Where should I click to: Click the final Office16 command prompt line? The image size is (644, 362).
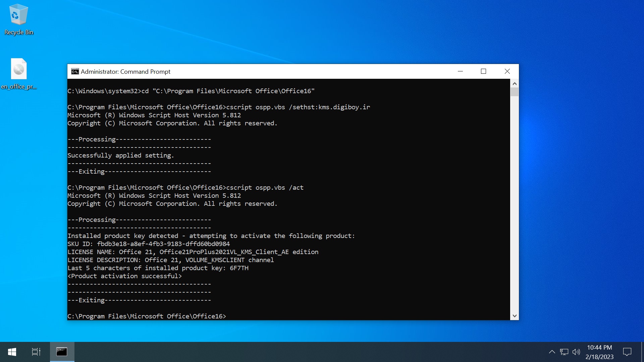point(147,316)
